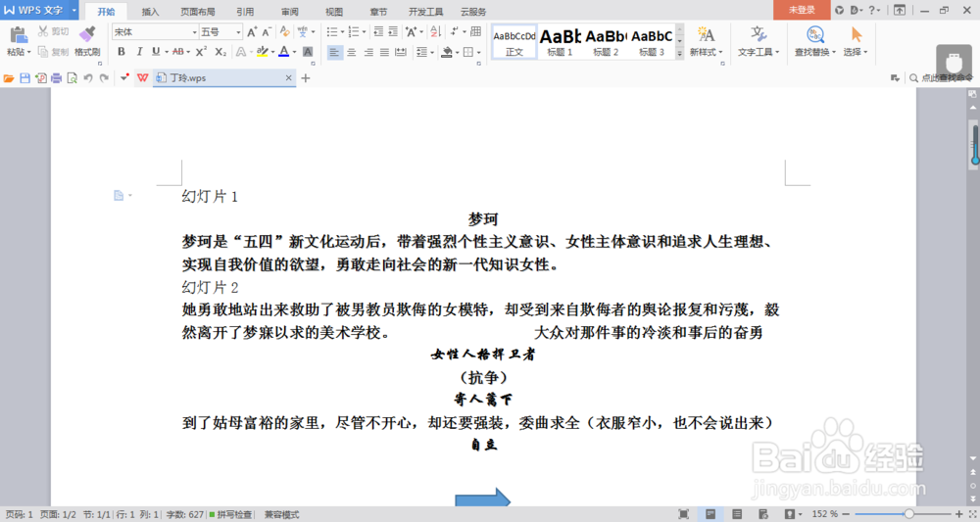Click the 未登录 login button
Image resolution: width=980 pixels, height=522 pixels.
pos(802,10)
